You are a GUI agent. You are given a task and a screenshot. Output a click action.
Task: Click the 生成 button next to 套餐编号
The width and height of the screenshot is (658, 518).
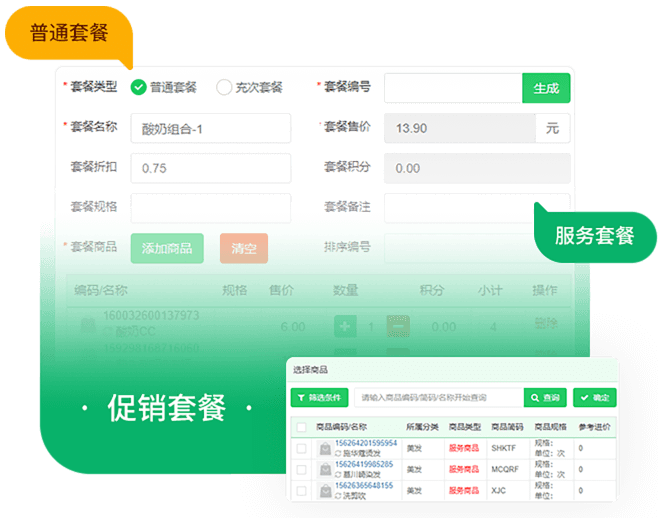546,88
